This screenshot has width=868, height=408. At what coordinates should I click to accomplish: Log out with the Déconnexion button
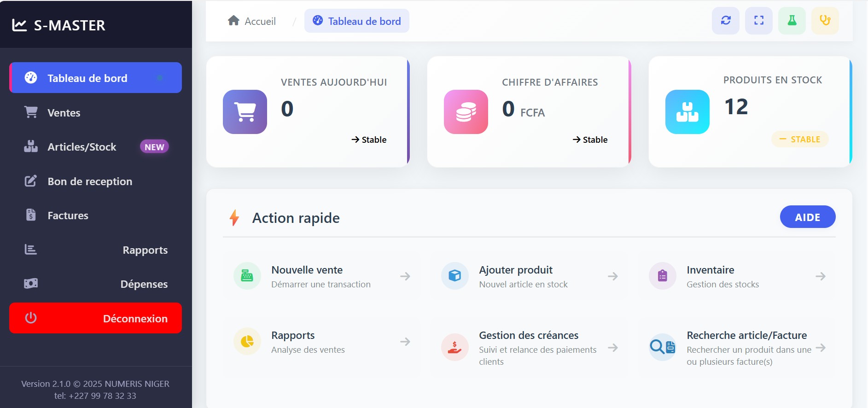pyautogui.click(x=95, y=318)
